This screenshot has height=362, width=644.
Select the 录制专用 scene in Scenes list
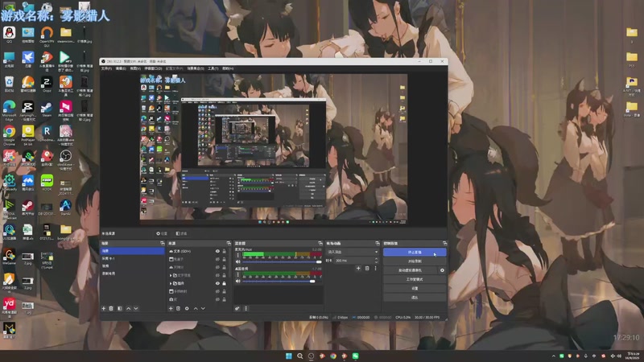point(132,274)
